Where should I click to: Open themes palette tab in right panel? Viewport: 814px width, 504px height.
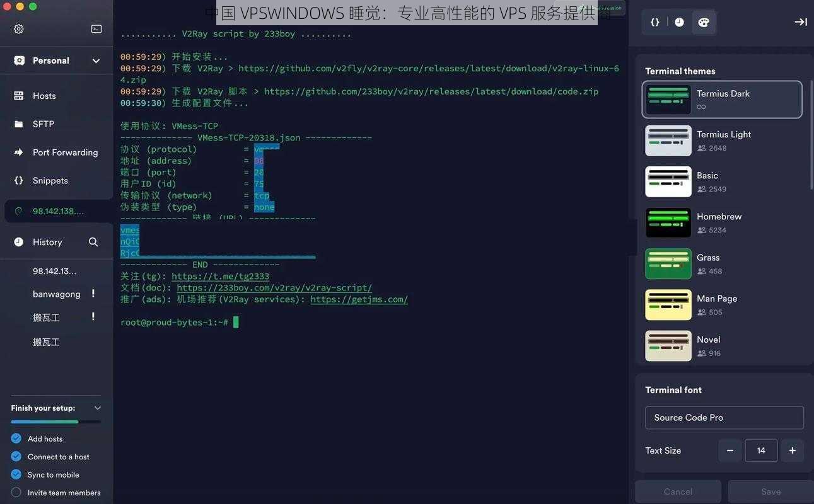pos(704,22)
